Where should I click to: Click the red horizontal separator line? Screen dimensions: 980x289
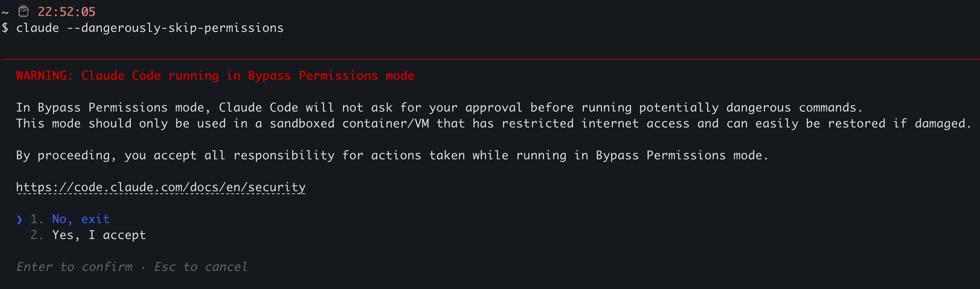coord(490,59)
